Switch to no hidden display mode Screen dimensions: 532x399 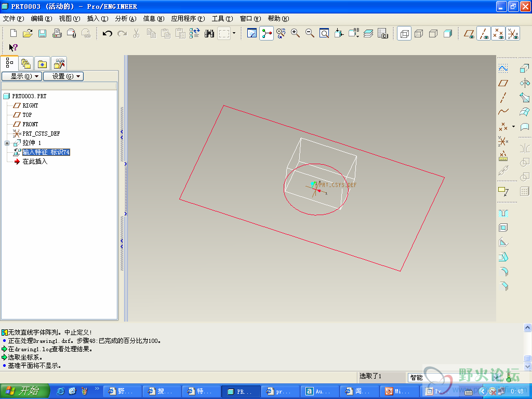click(x=433, y=34)
